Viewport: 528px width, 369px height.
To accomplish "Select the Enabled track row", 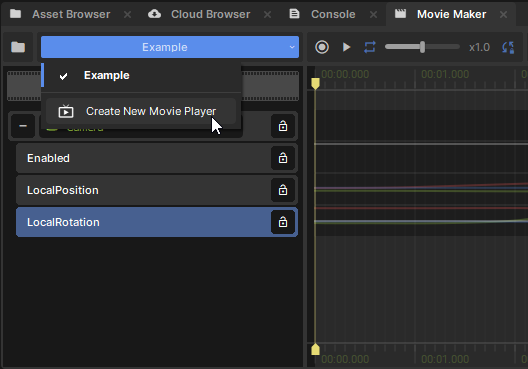I will pyautogui.click(x=157, y=158).
